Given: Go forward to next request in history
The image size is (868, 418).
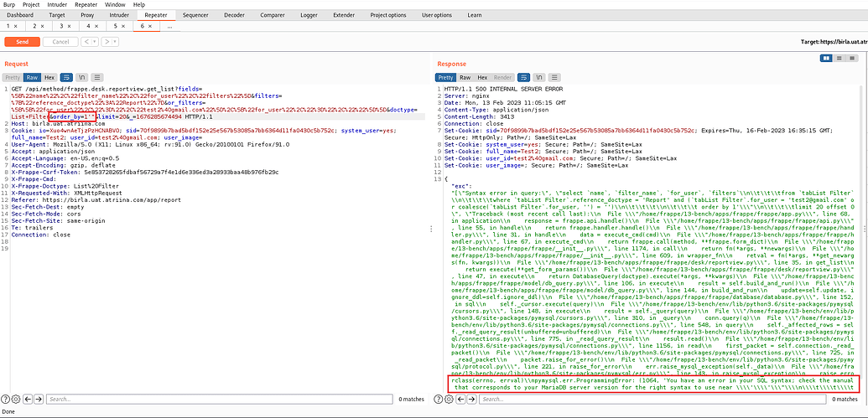Looking at the screenshot, I should tap(107, 42).
